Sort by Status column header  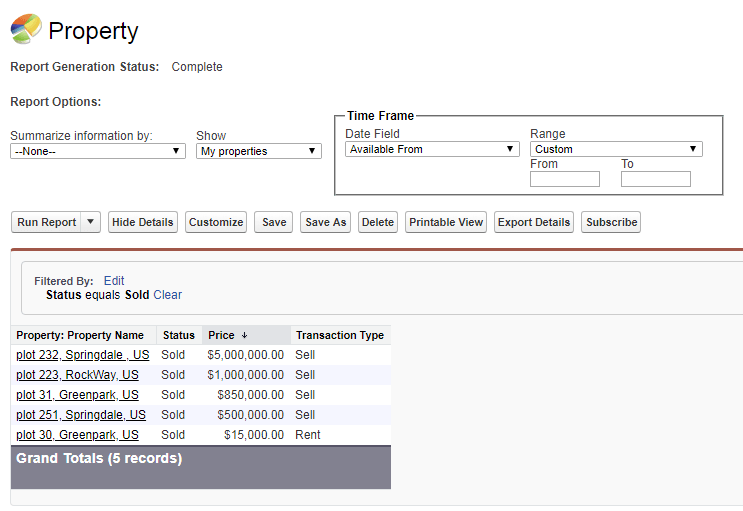(179, 335)
